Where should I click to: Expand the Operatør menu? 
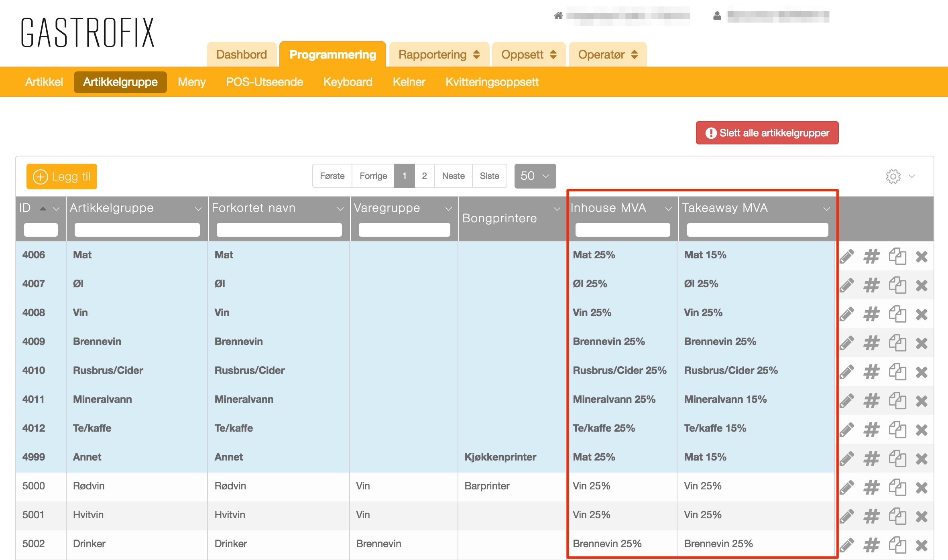(608, 55)
